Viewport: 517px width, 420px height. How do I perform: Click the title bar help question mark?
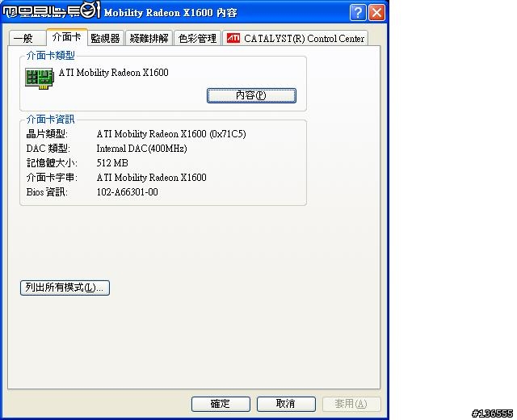(358, 13)
